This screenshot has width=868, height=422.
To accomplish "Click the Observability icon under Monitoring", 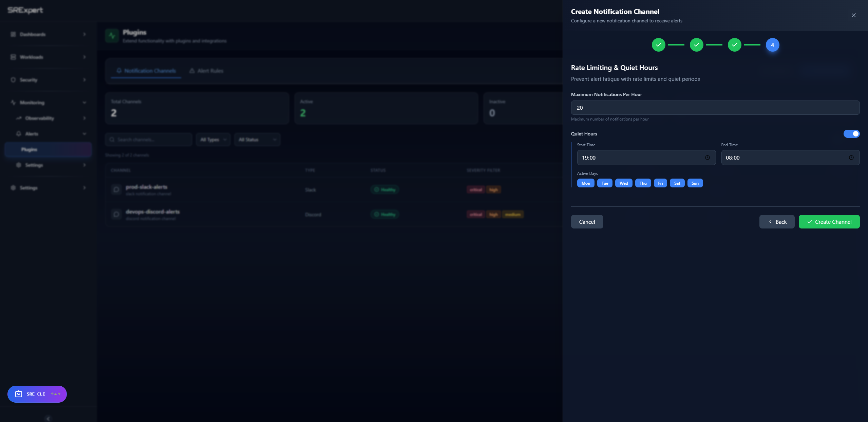I will [19, 118].
